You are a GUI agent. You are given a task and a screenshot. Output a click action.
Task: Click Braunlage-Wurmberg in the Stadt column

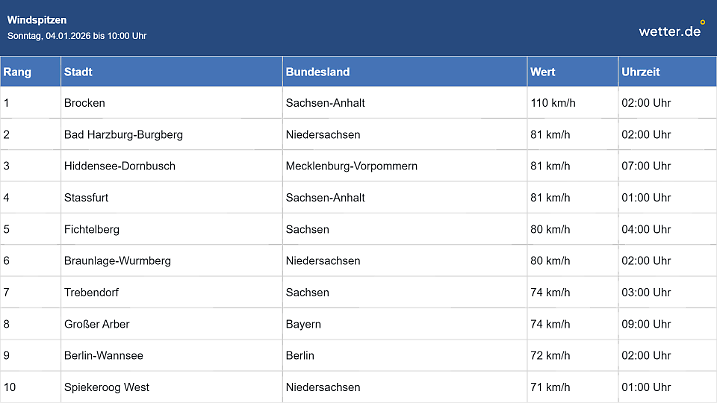(117, 261)
